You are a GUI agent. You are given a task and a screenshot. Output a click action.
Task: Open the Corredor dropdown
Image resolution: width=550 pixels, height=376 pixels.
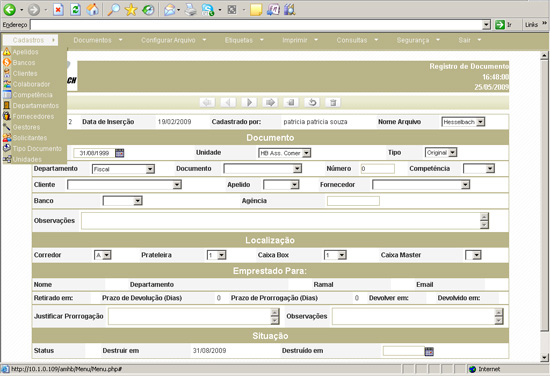[x=102, y=255]
